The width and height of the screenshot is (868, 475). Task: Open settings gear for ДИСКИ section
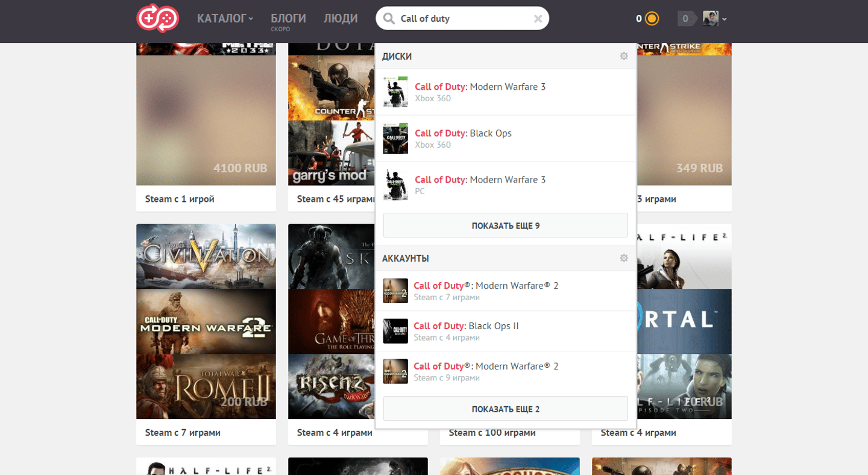[624, 56]
